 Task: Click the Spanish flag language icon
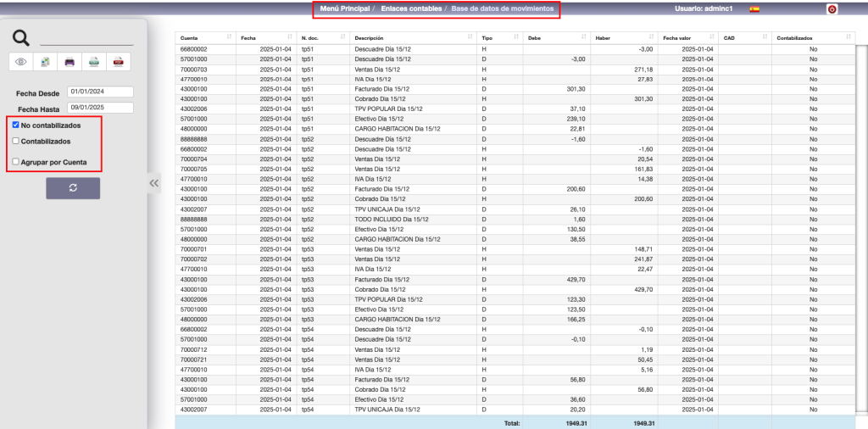pyautogui.click(x=754, y=9)
